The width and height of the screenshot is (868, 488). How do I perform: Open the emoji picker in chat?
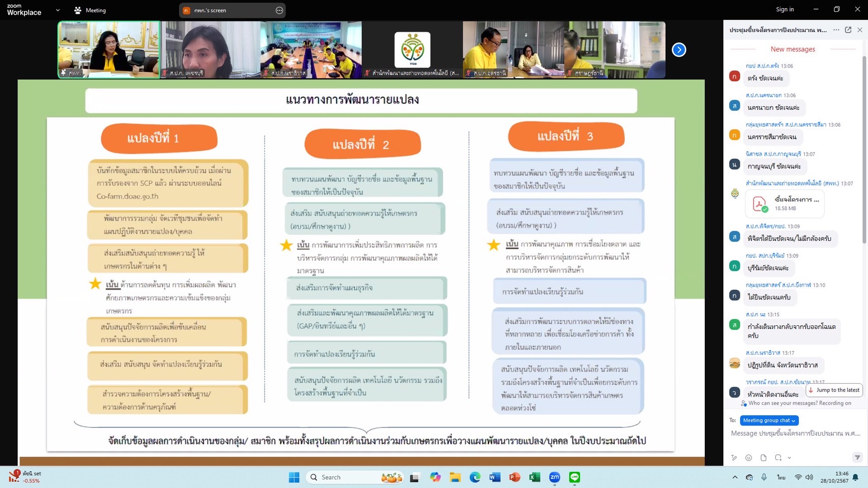click(748, 457)
